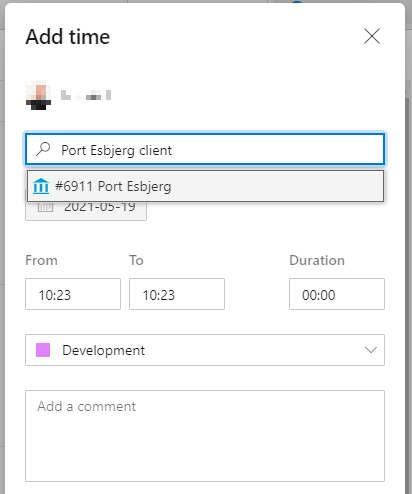
Task: Expand the chevron in the Development selector
Action: point(371,350)
